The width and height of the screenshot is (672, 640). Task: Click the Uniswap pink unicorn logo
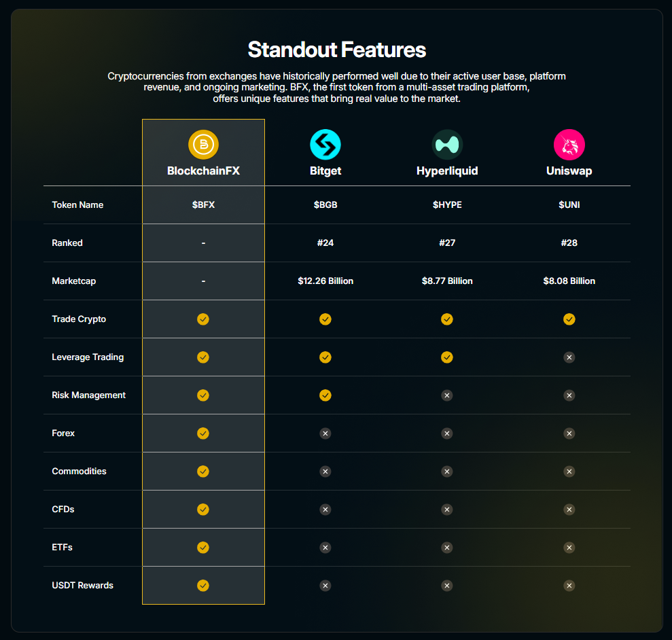(569, 145)
